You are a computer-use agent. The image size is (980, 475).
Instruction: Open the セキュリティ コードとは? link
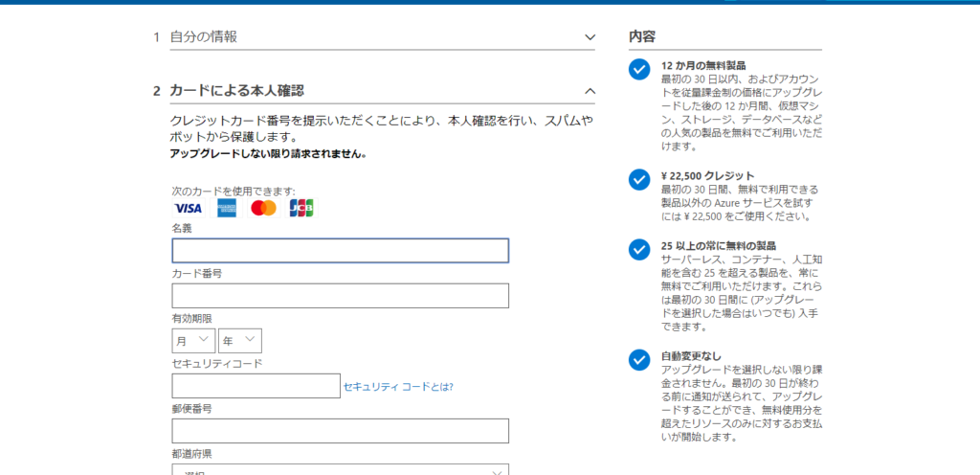(398, 387)
